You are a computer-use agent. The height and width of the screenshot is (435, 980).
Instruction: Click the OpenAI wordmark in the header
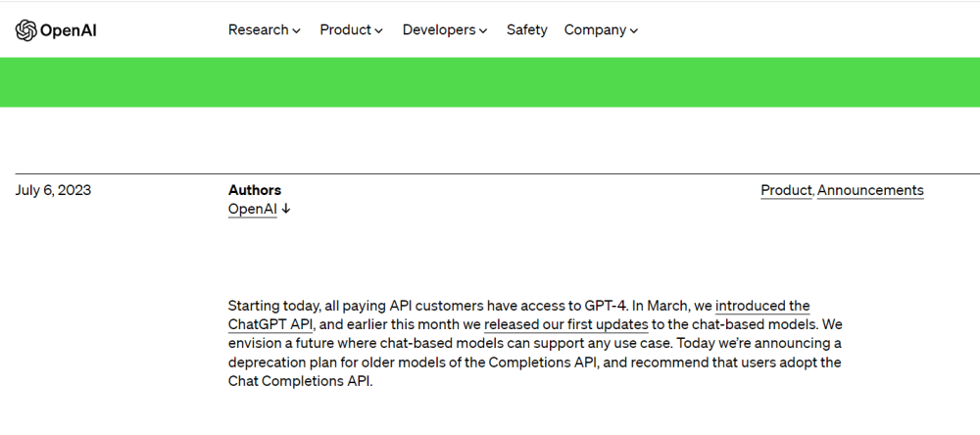coord(68,30)
